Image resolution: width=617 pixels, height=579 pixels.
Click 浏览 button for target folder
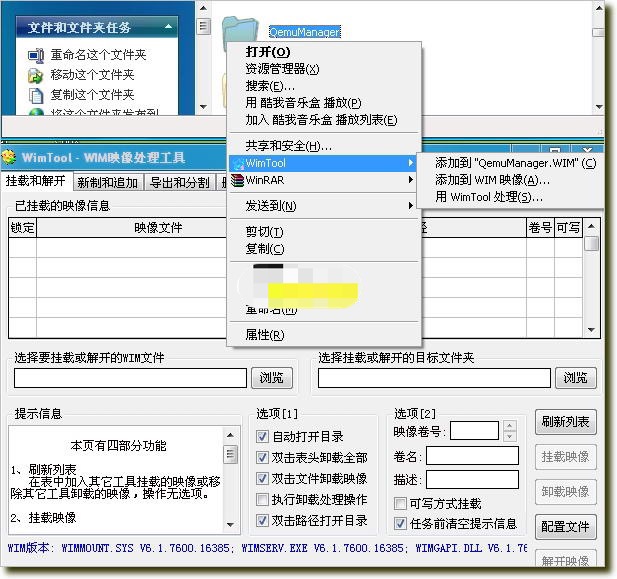click(576, 378)
